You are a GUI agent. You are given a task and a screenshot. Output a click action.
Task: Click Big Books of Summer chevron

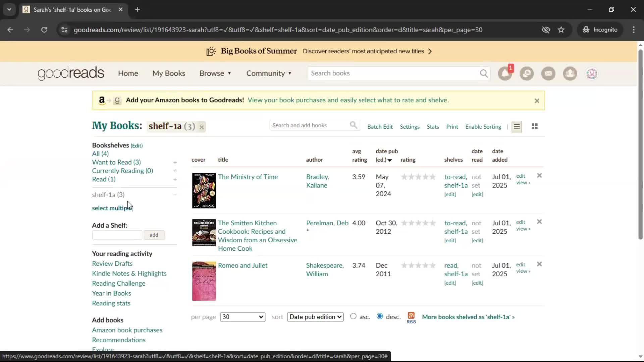click(430, 51)
